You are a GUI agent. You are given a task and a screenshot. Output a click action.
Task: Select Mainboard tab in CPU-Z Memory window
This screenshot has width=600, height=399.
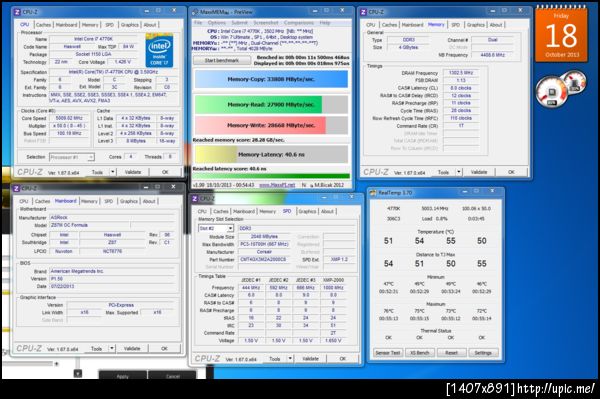pyautogui.click(x=412, y=25)
